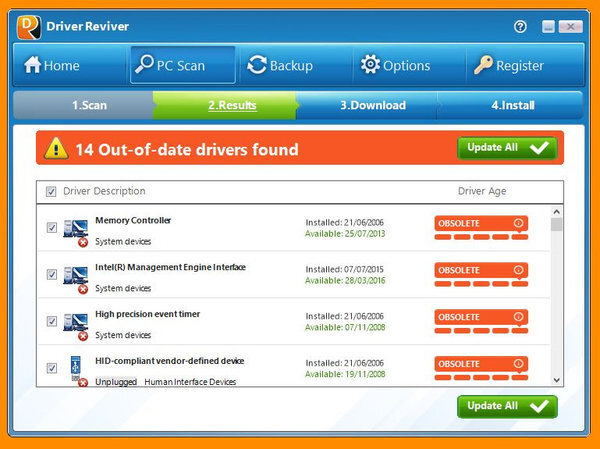Select the 3.Download step
600x449 pixels.
pyautogui.click(x=367, y=105)
